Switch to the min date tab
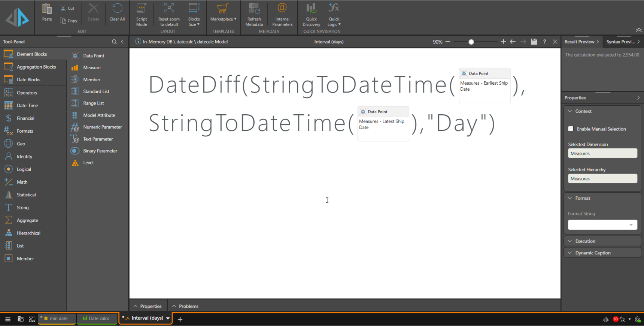 tap(57, 319)
